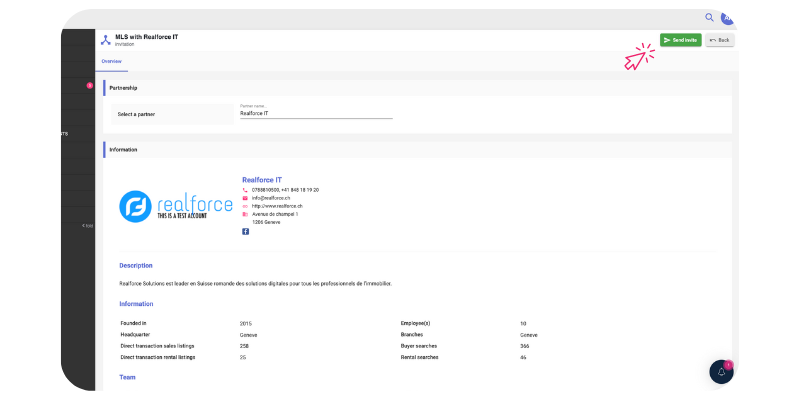This screenshot has height=400, width=800.
Task: Click the Founded in value 2015
Action: (246, 323)
